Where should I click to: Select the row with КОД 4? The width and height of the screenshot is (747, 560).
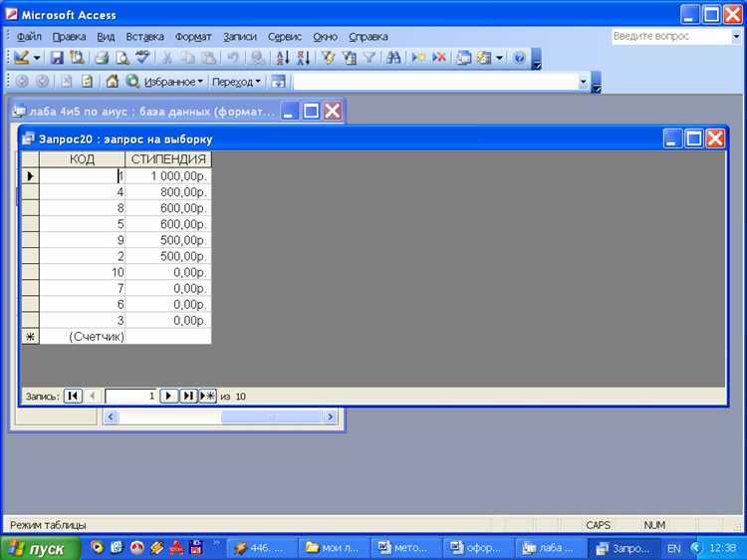30,191
